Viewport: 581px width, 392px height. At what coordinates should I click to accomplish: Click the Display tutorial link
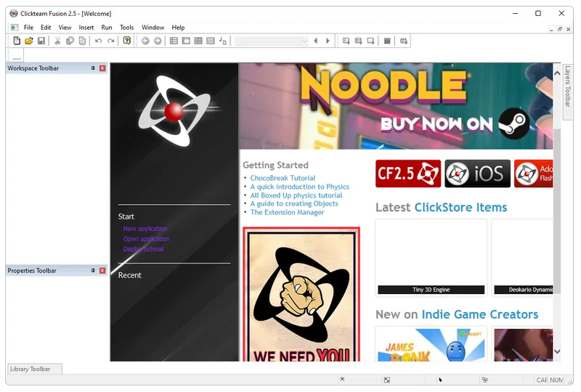point(143,249)
